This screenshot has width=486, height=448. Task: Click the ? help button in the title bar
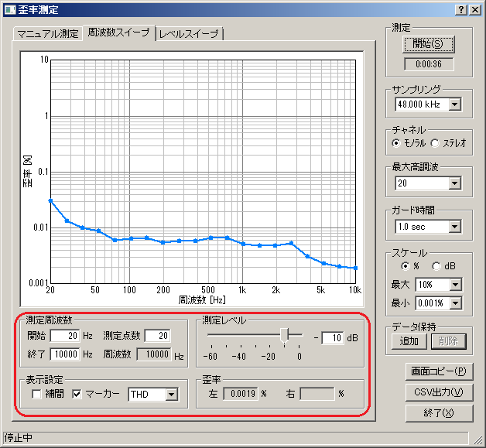click(x=461, y=9)
